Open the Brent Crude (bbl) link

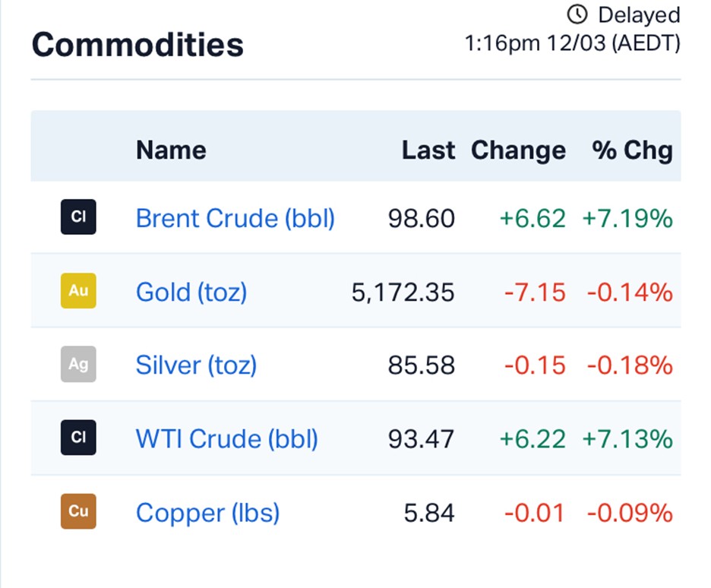coord(235,218)
